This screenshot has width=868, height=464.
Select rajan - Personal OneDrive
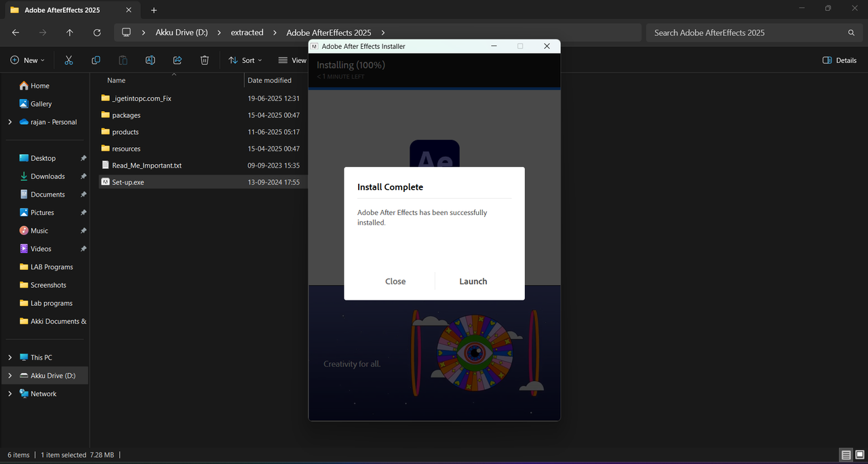pyautogui.click(x=47, y=122)
